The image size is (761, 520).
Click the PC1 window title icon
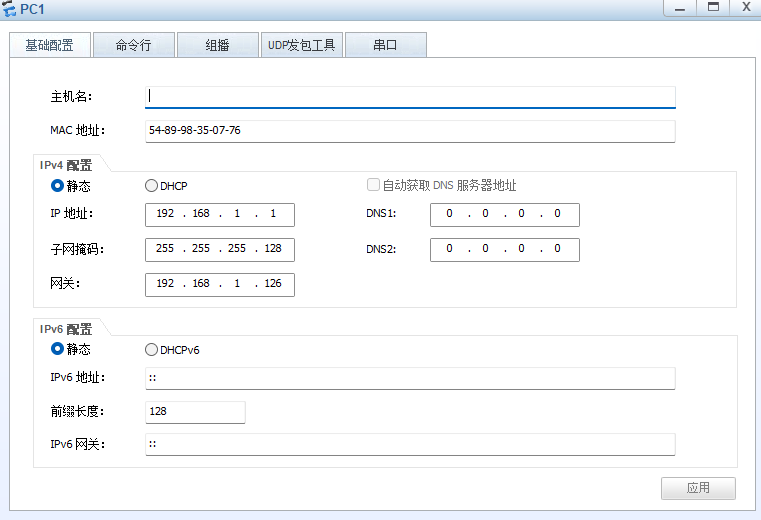click(9, 9)
